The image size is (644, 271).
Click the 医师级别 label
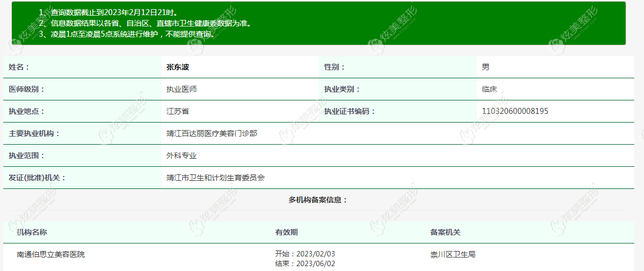(26, 89)
